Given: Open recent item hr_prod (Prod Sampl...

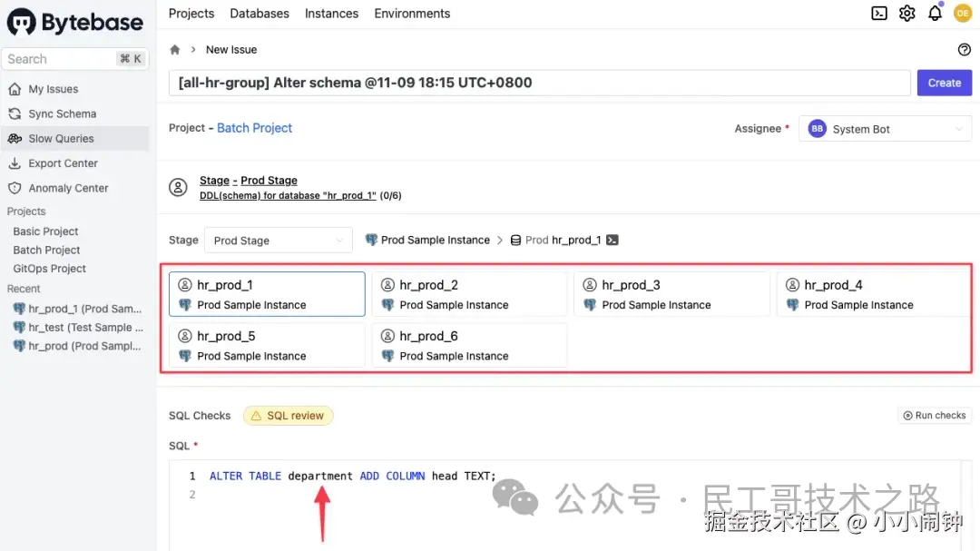Looking at the screenshot, I should click(78, 346).
